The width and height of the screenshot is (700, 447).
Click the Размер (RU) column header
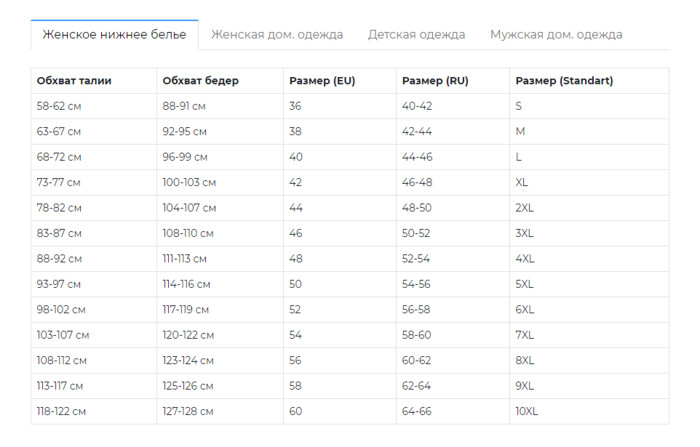(434, 81)
